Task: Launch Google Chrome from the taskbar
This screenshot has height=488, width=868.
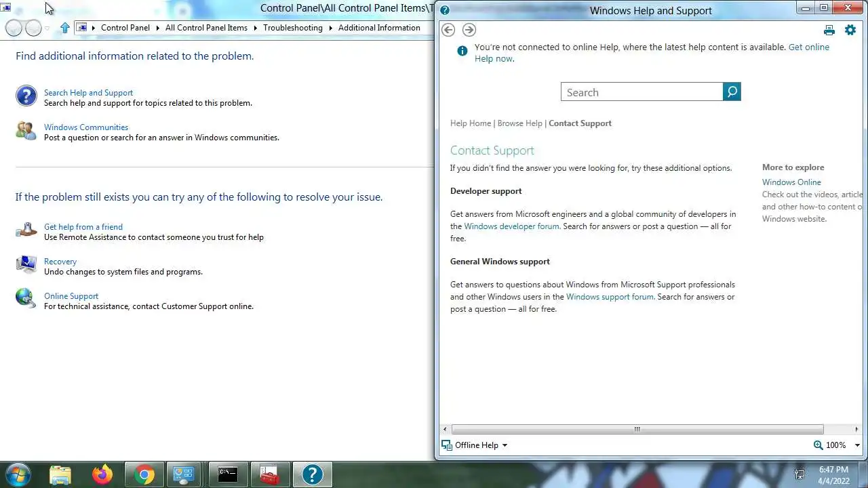Action: tap(144, 474)
